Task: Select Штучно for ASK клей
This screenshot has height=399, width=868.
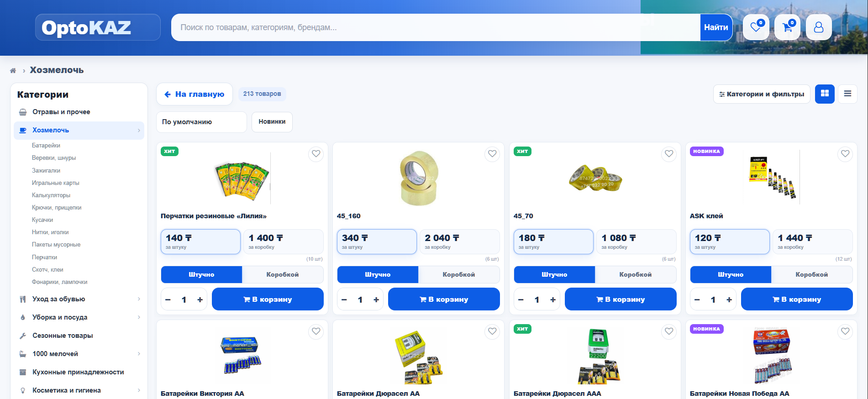Action: point(731,274)
